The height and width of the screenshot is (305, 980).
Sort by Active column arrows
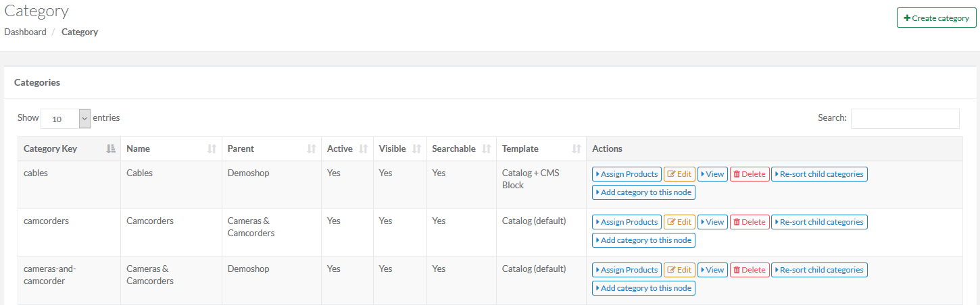coord(364,149)
